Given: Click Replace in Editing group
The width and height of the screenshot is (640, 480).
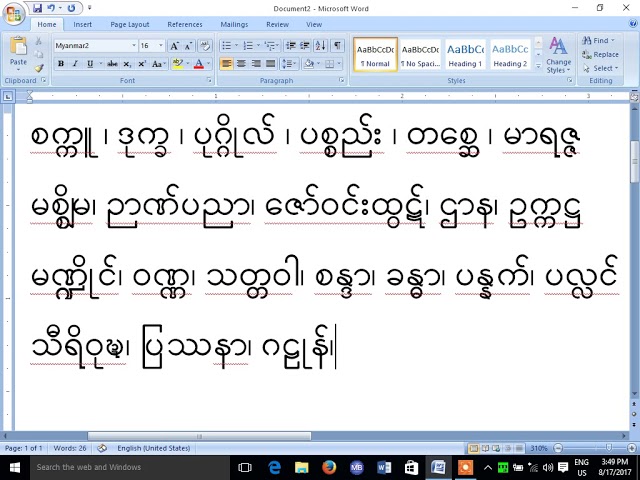Looking at the screenshot, I should pos(600,54).
